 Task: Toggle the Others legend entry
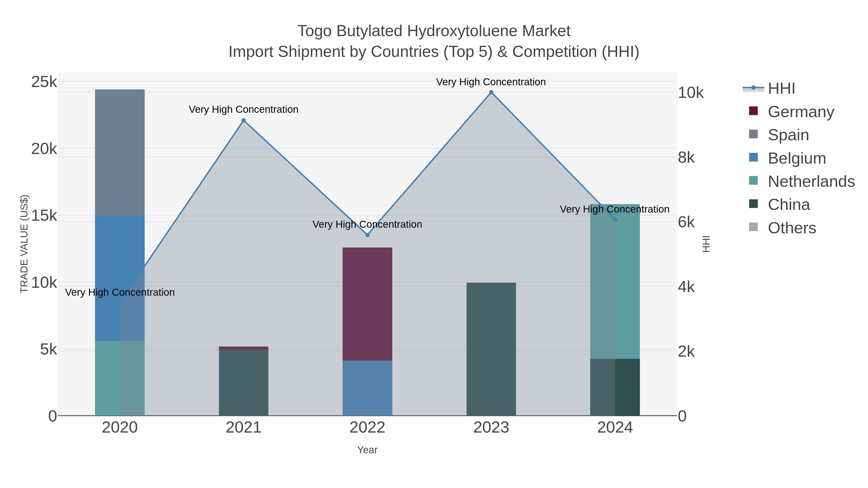[x=782, y=228]
